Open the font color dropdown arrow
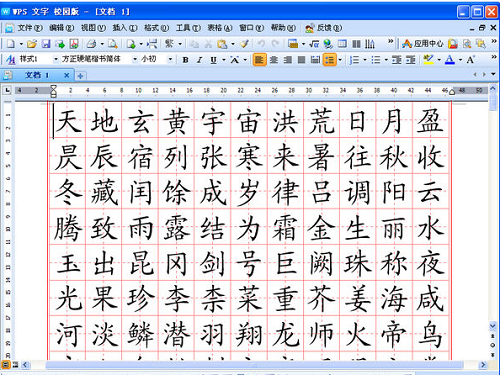The width and height of the screenshot is (500, 375). (x=460, y=60)
